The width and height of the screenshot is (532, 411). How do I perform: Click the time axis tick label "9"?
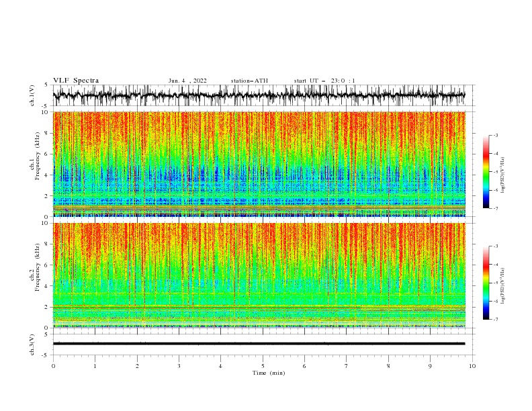tap(430, 366)
